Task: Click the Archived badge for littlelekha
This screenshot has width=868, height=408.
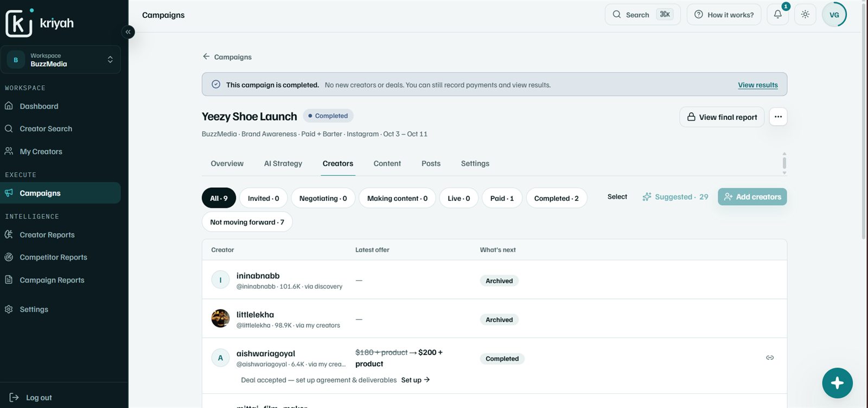Action: pyautogui.click(x=499, y=320)
